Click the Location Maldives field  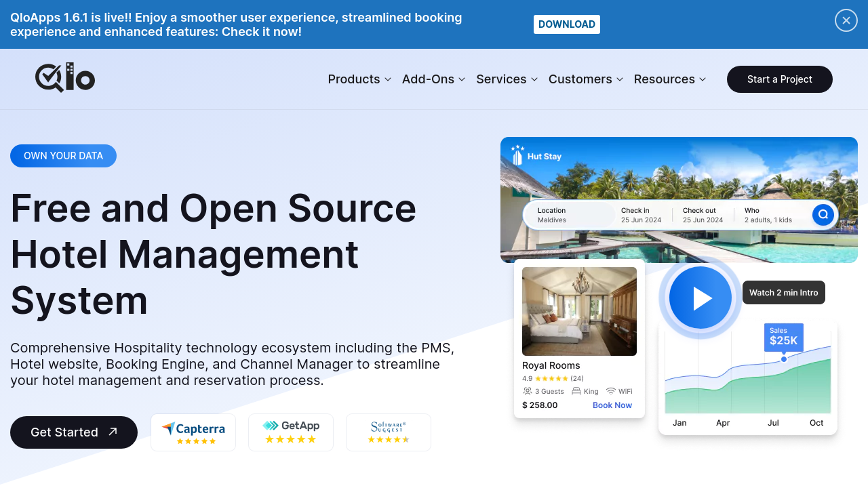click(x=570, y=215)
